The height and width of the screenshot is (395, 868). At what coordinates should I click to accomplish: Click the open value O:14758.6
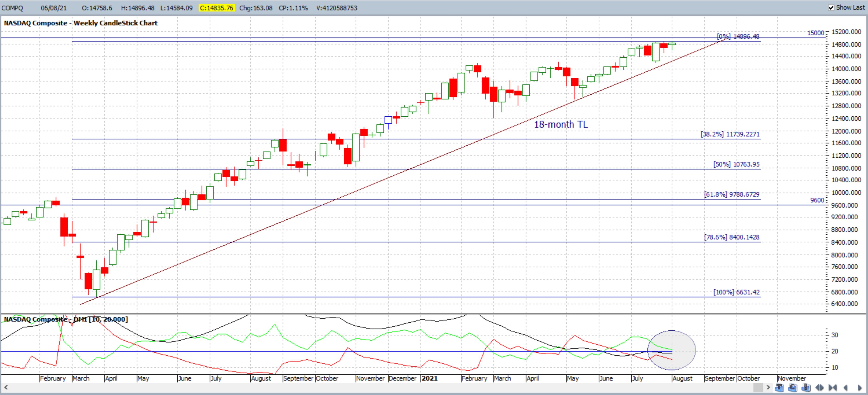[97, 8]
